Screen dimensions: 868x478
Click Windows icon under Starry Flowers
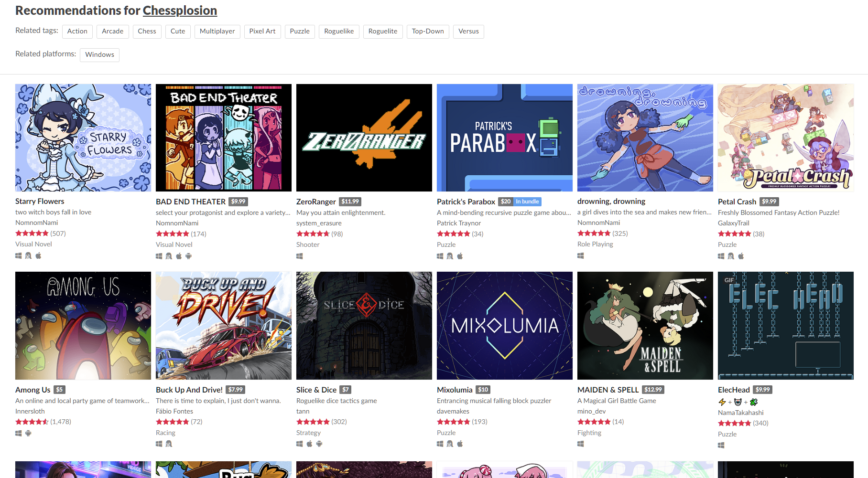19,255
